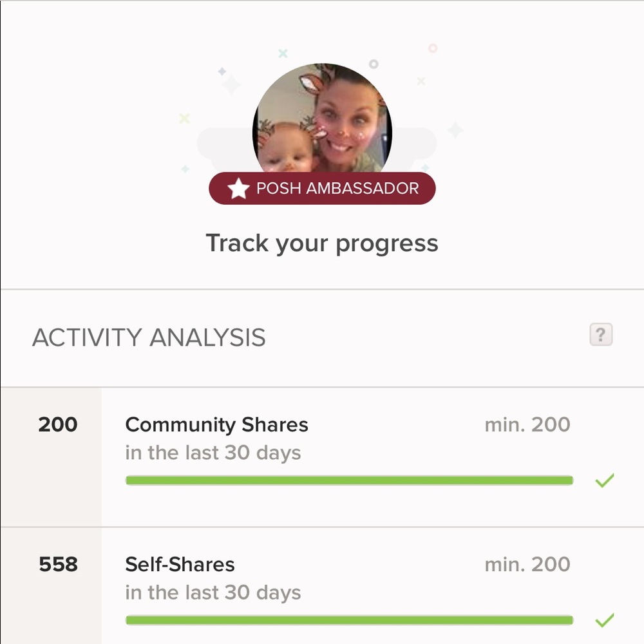Click the Posh Ambassador badge
The width and height of the screenshot is (644, 644).
click(322, 189)
